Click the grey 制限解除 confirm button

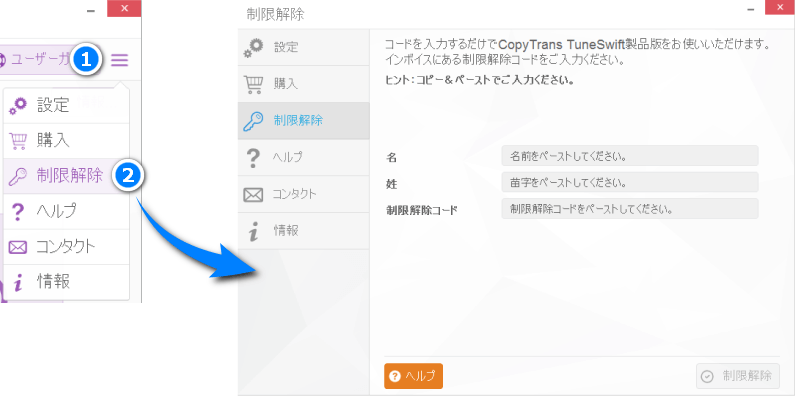point(738,376)
